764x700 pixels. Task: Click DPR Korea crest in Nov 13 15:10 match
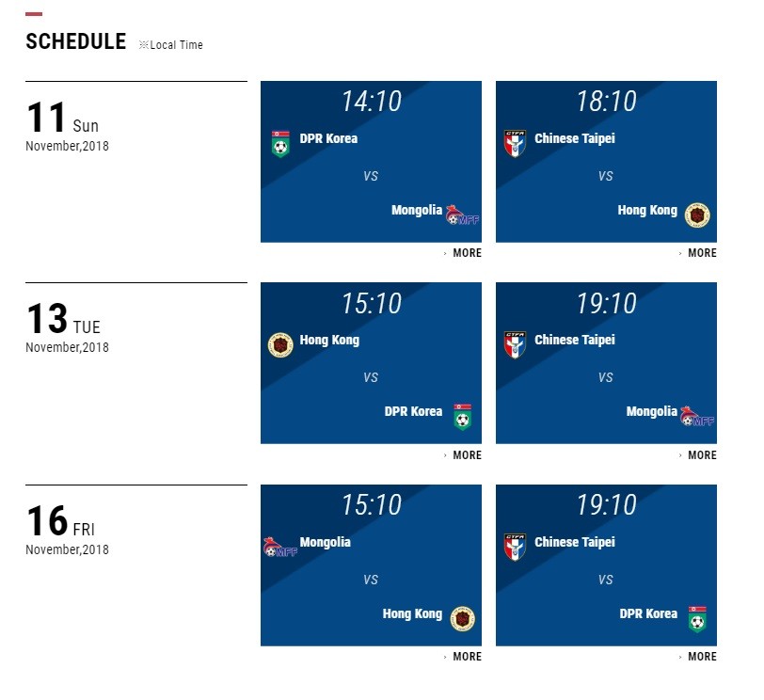point(462,417)
